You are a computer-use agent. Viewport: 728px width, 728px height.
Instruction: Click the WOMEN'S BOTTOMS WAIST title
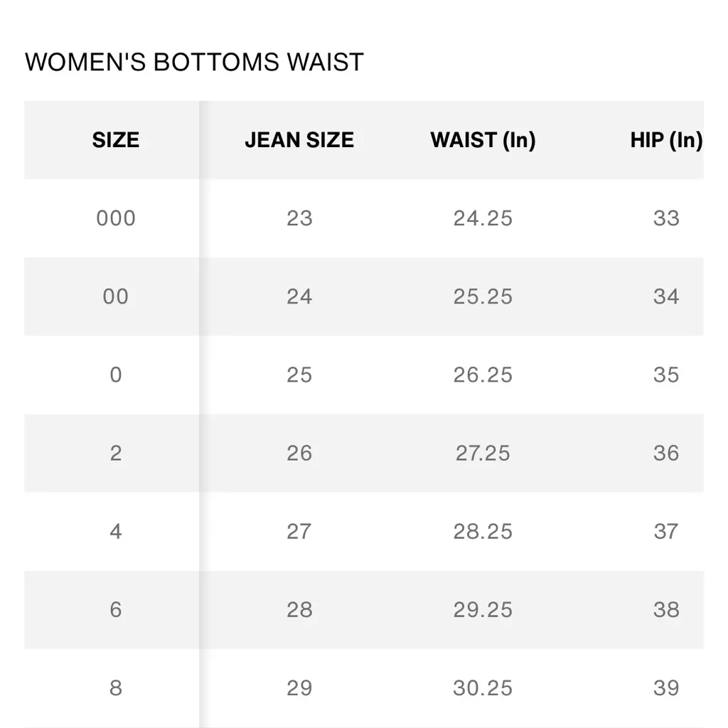click(x=194, y=63)
